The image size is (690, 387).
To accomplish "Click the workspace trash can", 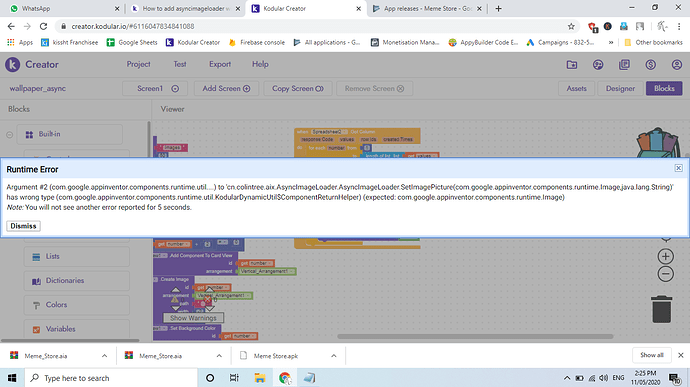I will (x=661, y=309).
